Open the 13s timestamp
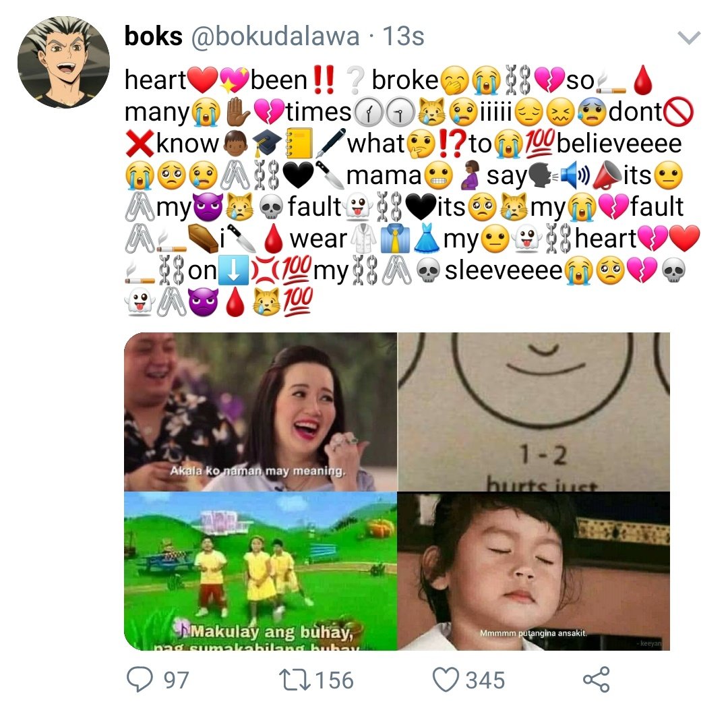Image resolution: width=728 pixels, height=708 pixels. tap(403, 36)
